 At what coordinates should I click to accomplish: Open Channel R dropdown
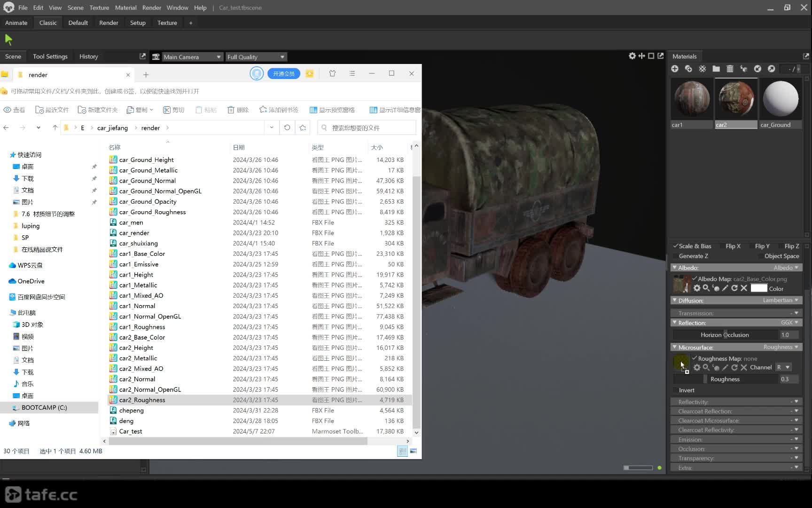point(783,367)
